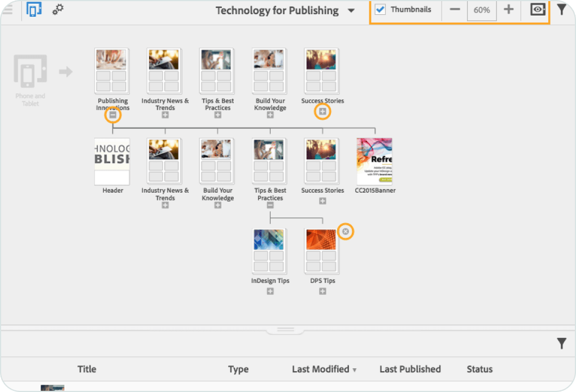Uncheck the Thumbnails checkbox

(x=381, y=10)
